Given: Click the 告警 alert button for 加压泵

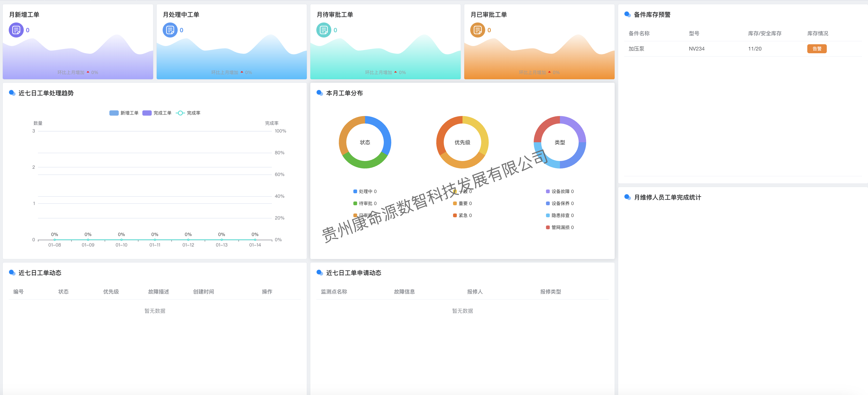Looking at the screenshot, I should pos(817,48).
